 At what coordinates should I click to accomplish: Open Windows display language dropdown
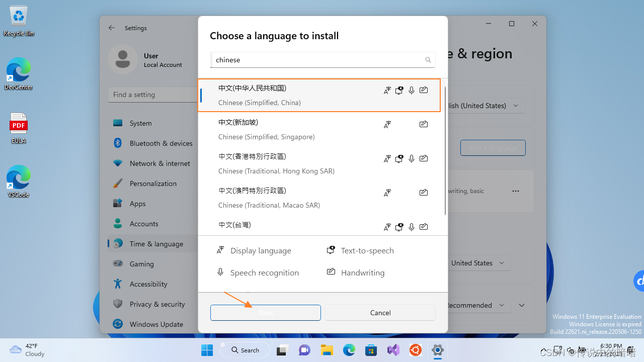pyautogui.click(x=486, y=106)
